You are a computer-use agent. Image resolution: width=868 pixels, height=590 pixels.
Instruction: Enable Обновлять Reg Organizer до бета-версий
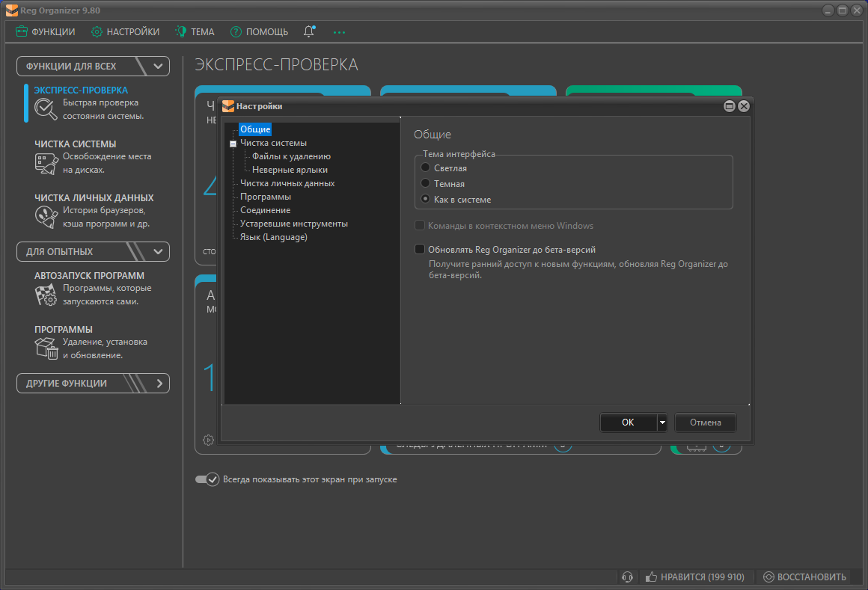(420, 249)
